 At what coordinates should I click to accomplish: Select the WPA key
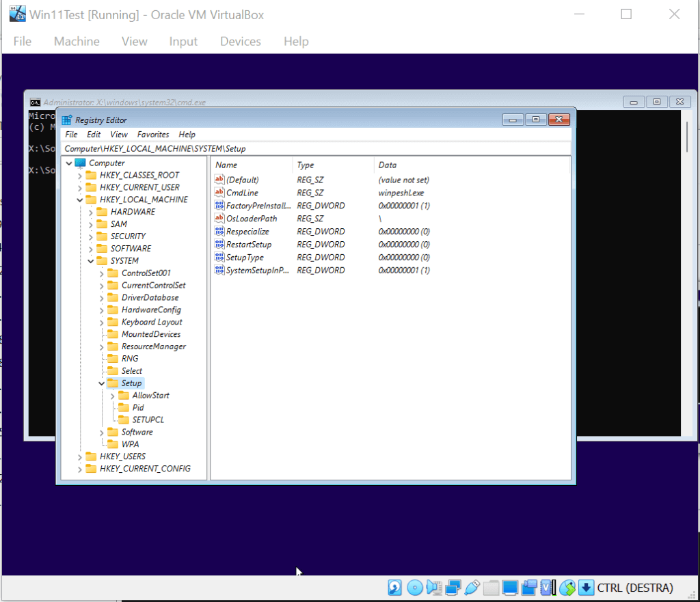coord(130,444)
